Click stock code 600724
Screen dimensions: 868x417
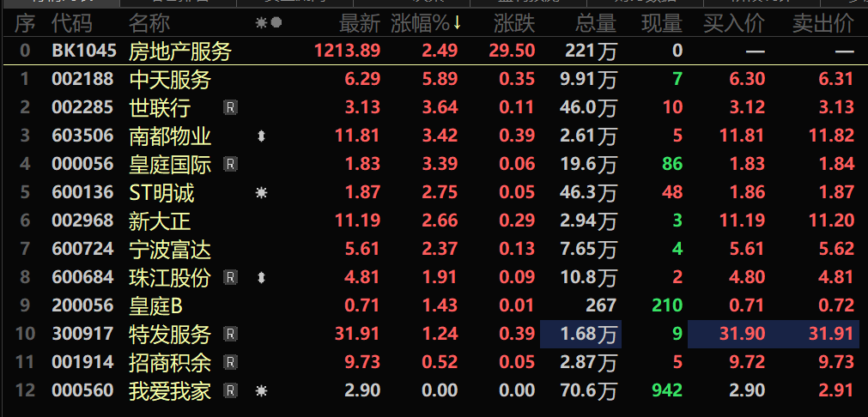(x=82, y=250)
